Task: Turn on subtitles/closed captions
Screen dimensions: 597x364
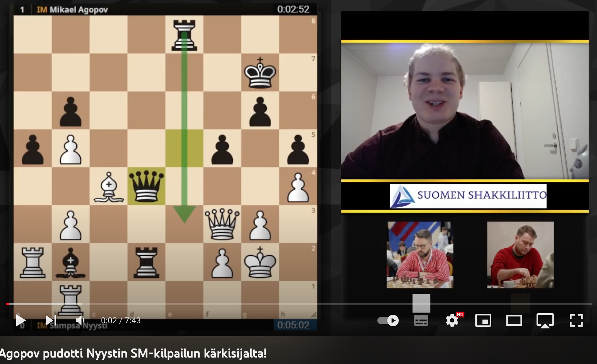Action: point(421,320)
